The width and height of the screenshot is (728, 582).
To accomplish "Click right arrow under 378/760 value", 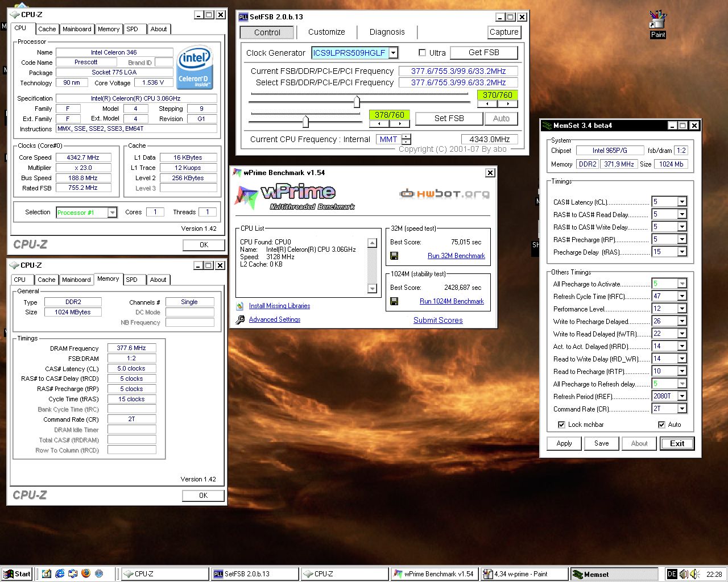I will pyautogui.click(x=400, y=123).
